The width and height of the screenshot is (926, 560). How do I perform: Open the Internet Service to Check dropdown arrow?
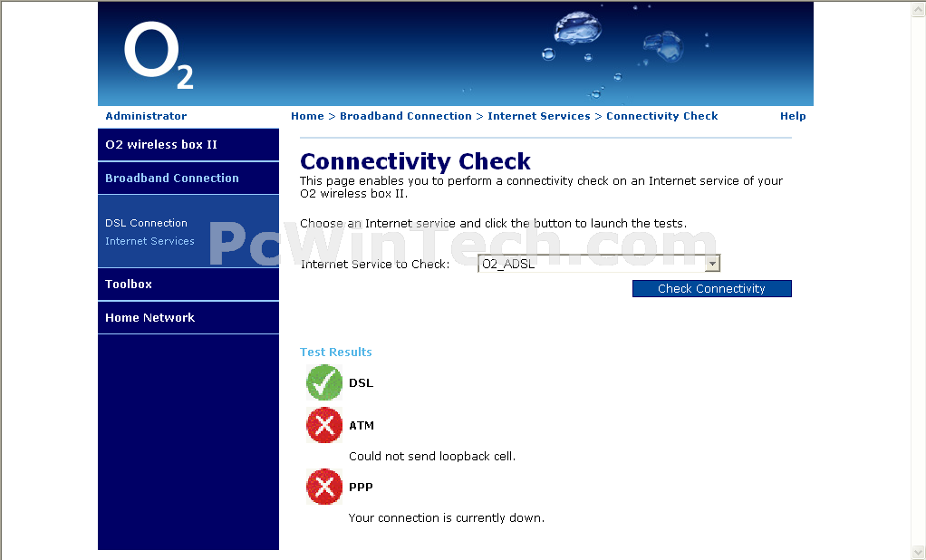[712, 264]
